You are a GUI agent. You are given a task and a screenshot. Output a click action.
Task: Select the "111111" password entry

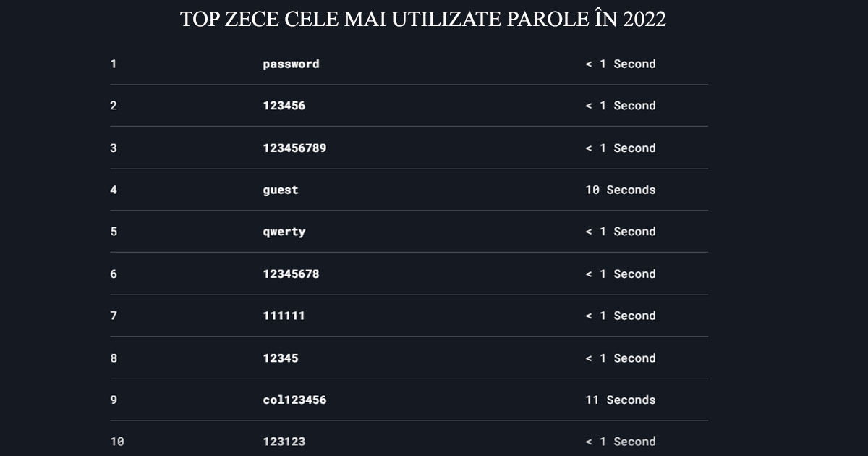284,316
